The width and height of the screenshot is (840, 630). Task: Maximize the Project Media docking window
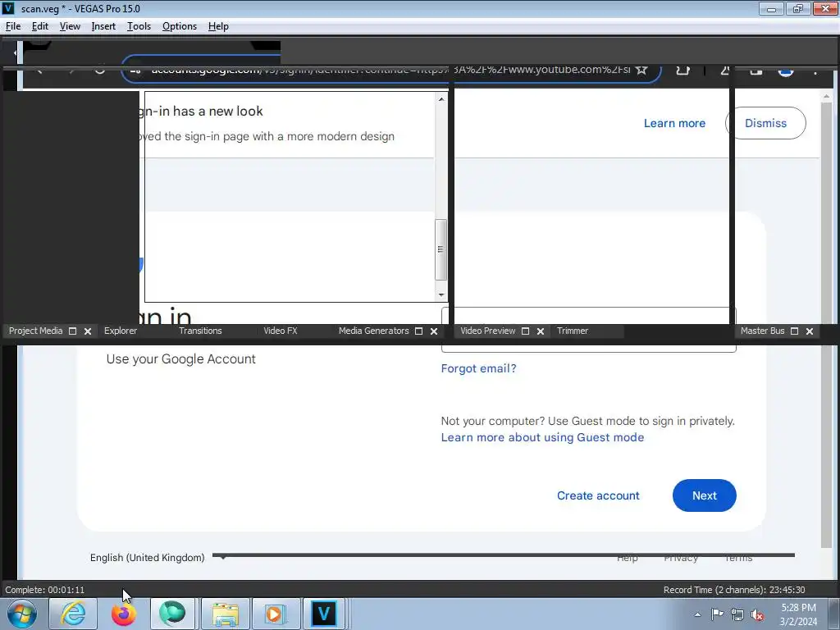[73, 331]
